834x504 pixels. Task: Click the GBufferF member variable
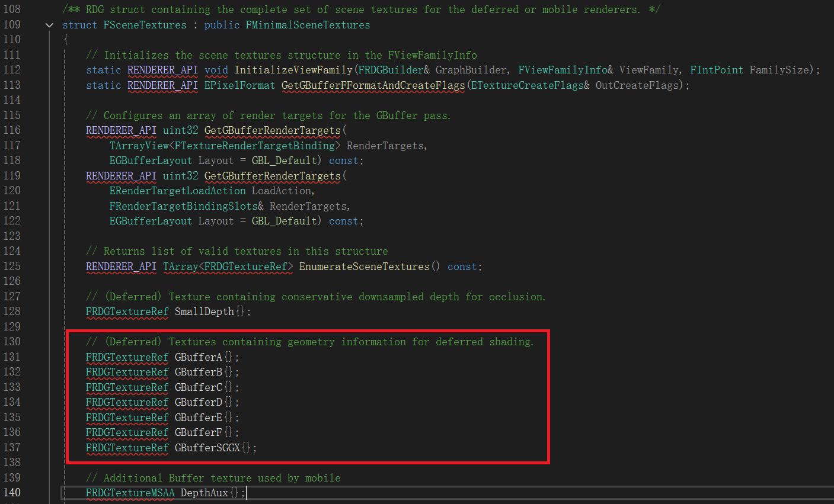pos(198,432)
